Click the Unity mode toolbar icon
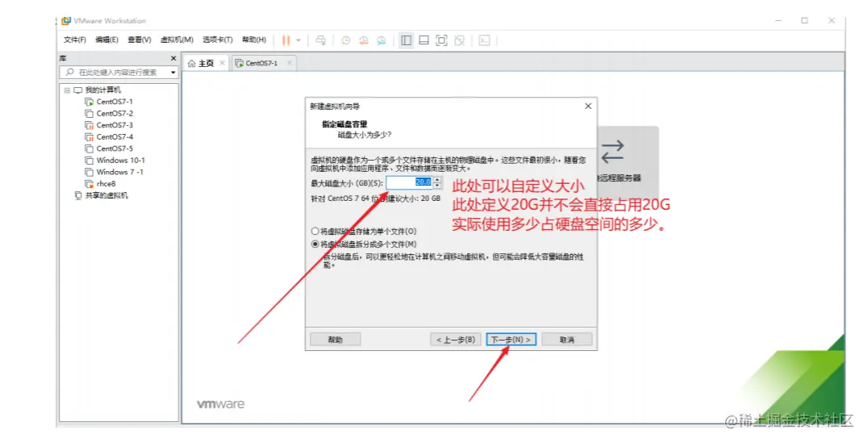This screenshot has height=443, width=868. click(x=459, y=40)
